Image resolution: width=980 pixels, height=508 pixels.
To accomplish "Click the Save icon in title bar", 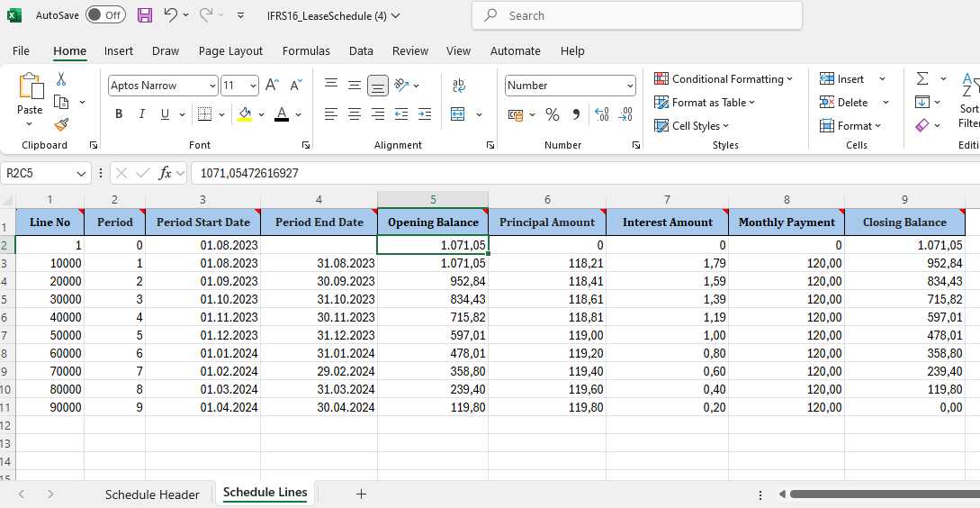I will [x=145, y=15].
